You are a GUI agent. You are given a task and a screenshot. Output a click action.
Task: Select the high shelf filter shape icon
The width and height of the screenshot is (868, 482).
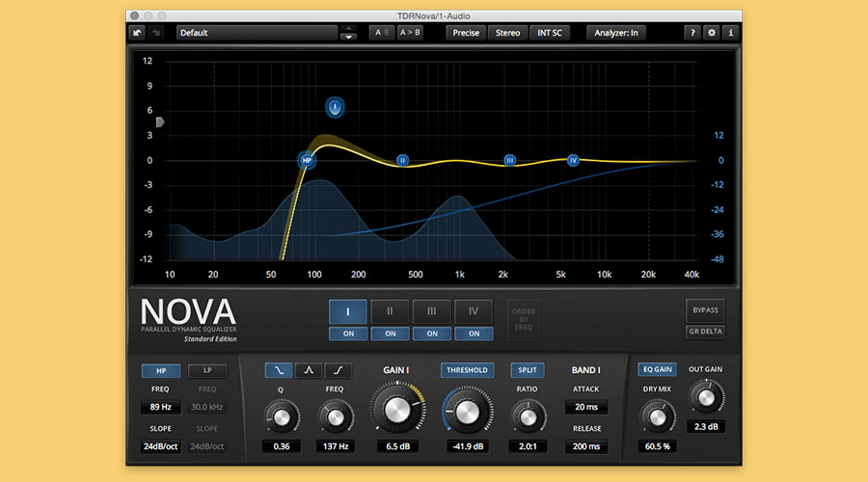(339, 370)
